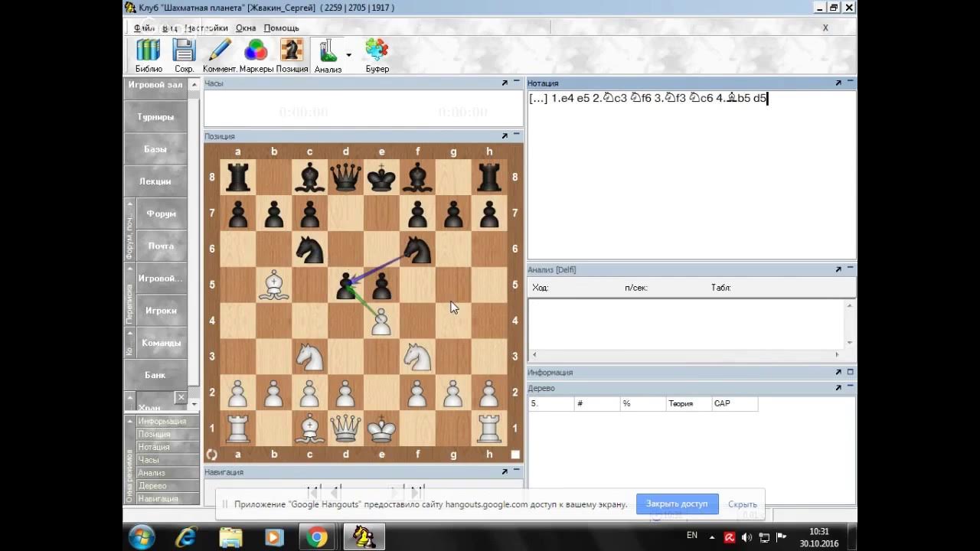
Task: Click the volume icon in system tray
Action: point(746,537)
